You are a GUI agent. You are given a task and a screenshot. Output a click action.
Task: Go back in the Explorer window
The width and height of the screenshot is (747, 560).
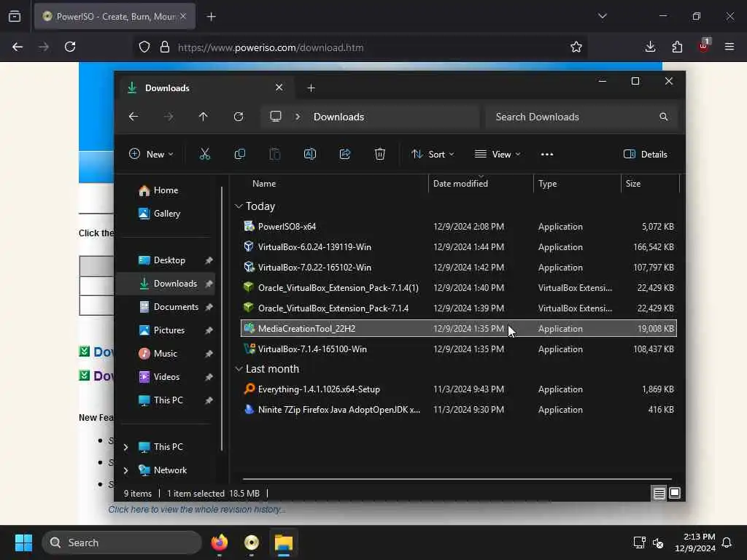pos(133,117)
